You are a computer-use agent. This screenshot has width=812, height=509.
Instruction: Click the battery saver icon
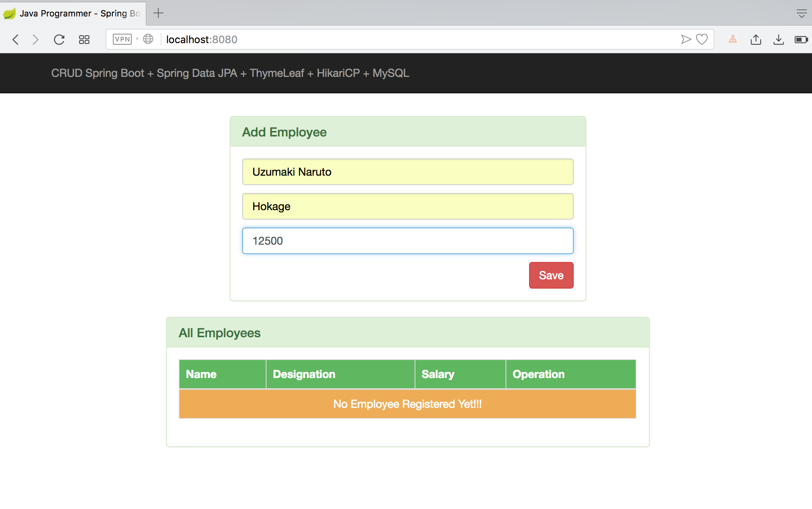[x=801, y=40]
